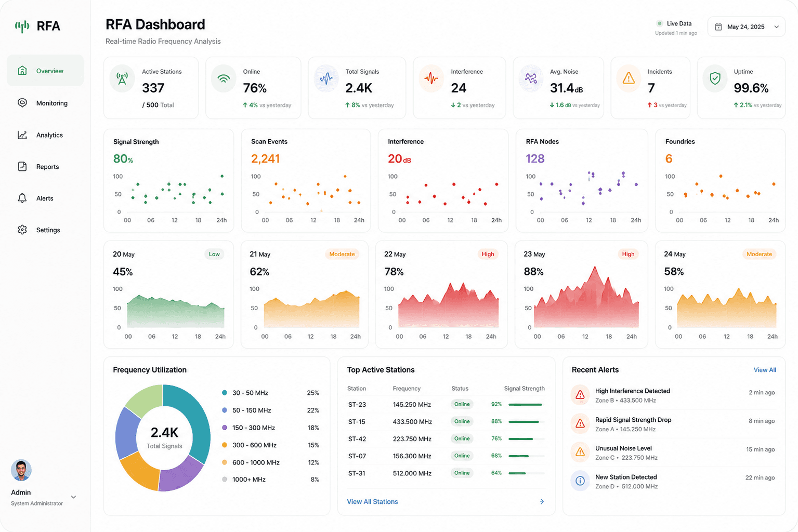The image size is (798, 532).
Task: Click the Moderate badge on 24 May
Action: click(759, 254)
